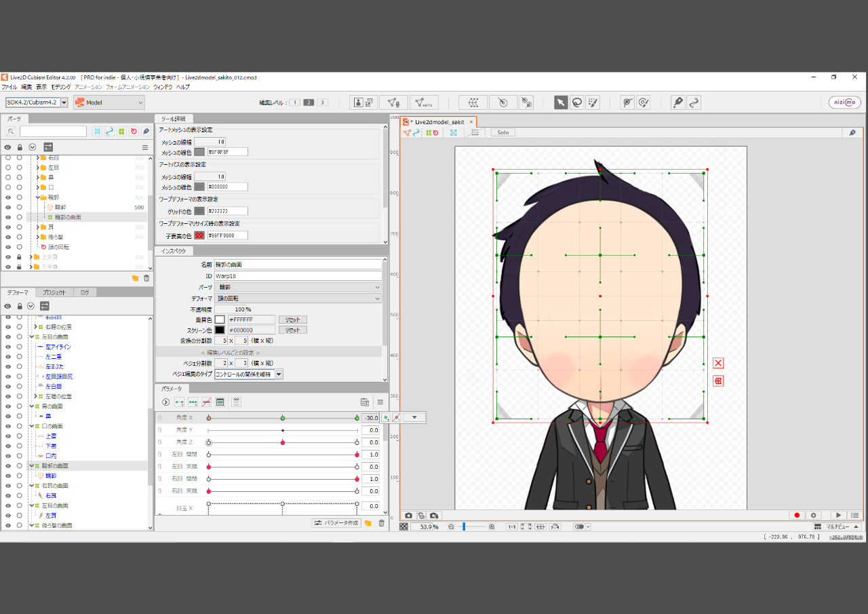The width and height of the screenshot is (868, 614).
Task: Delete parameter using the trash icon
Action: 381,523
